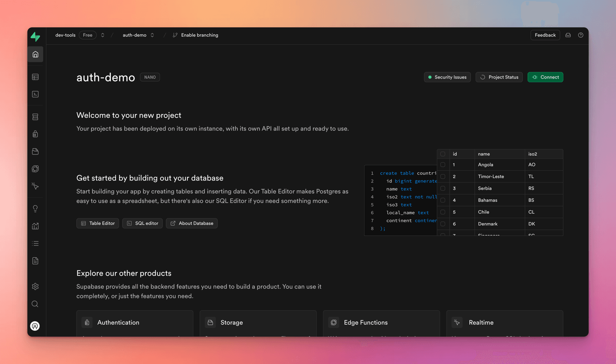Check the Timor-Leste row checkbox
The image size is (616, 364).
tap(443, 177)
